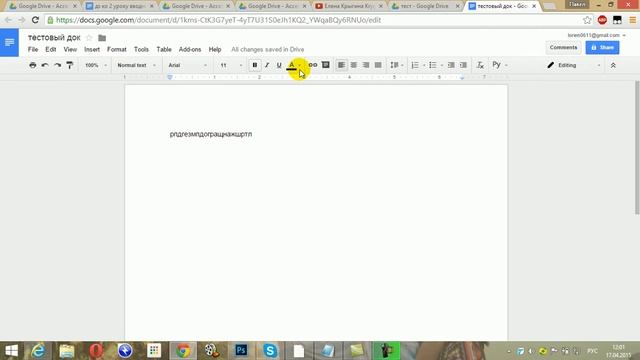Open the Format menu

pyautogui.click(x=117, y=49)
